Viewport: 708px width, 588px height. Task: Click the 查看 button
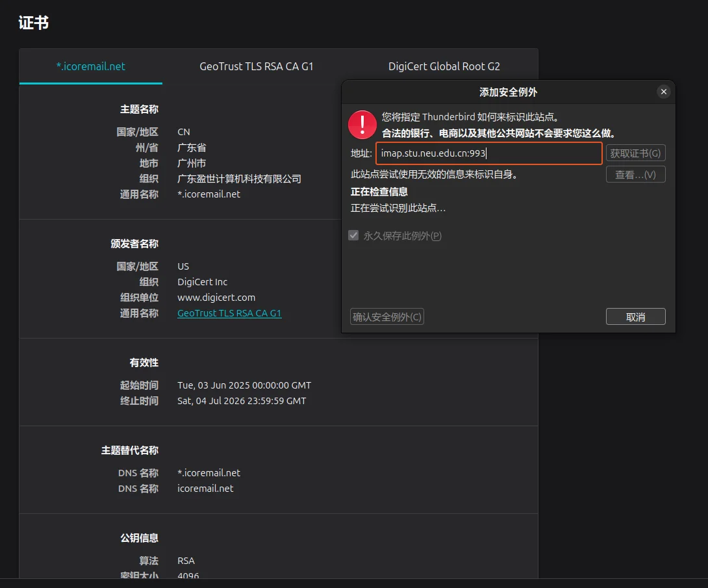(635, 174)
